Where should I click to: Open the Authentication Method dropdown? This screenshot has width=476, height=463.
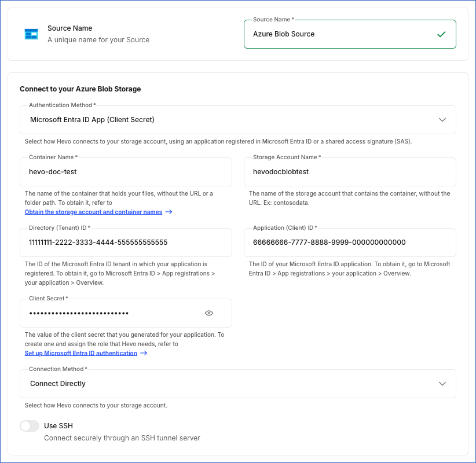237,120
